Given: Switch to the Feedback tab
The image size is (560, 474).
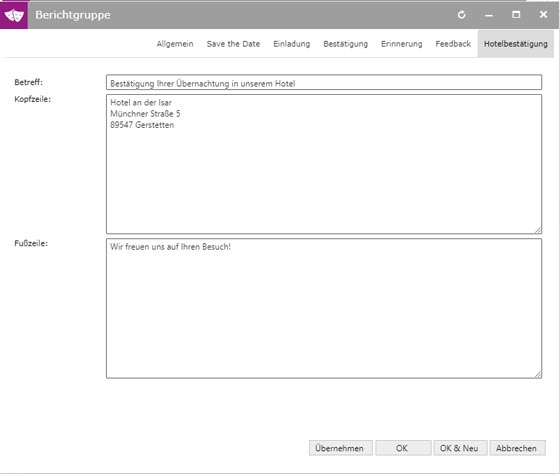Looking at the screenshot, I should (453, 44).
